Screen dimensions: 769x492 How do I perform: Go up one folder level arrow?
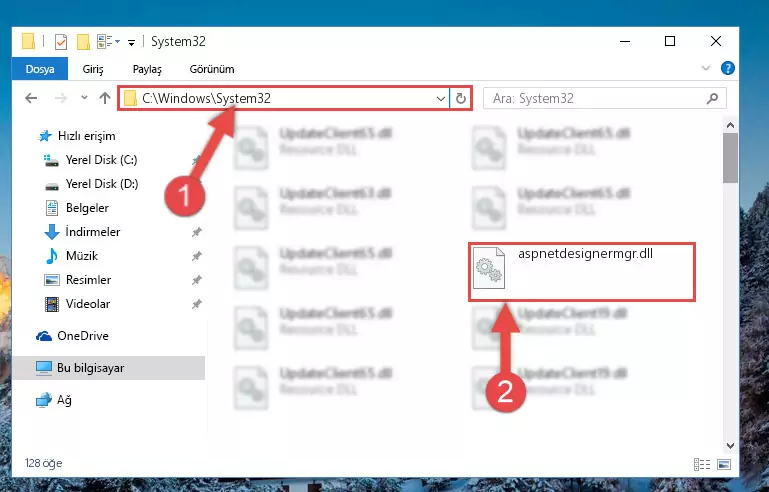104,98
